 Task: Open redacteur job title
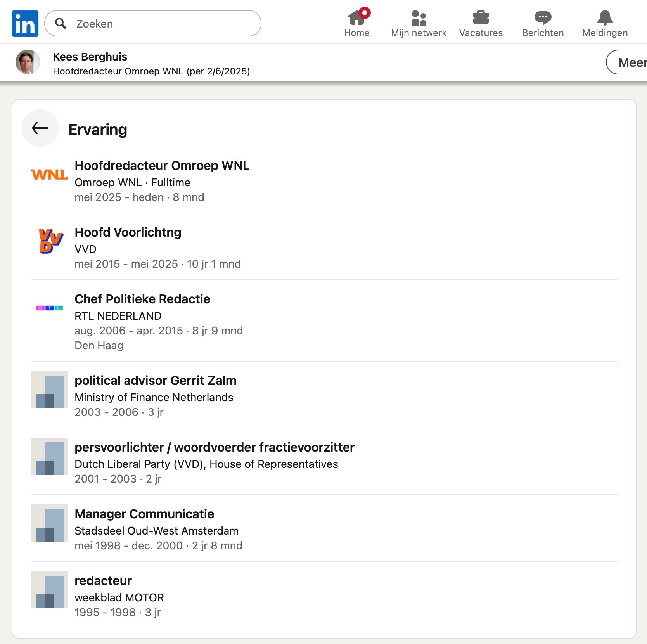103,581
